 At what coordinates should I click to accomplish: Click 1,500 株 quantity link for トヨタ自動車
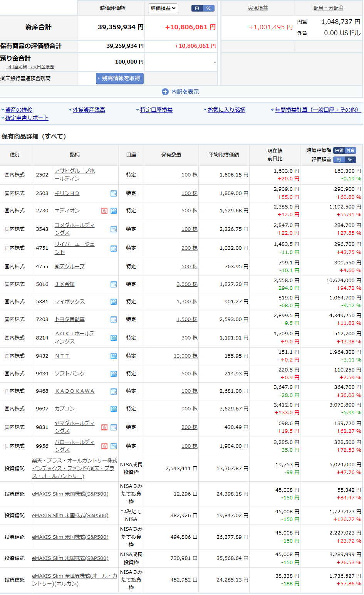187,319
